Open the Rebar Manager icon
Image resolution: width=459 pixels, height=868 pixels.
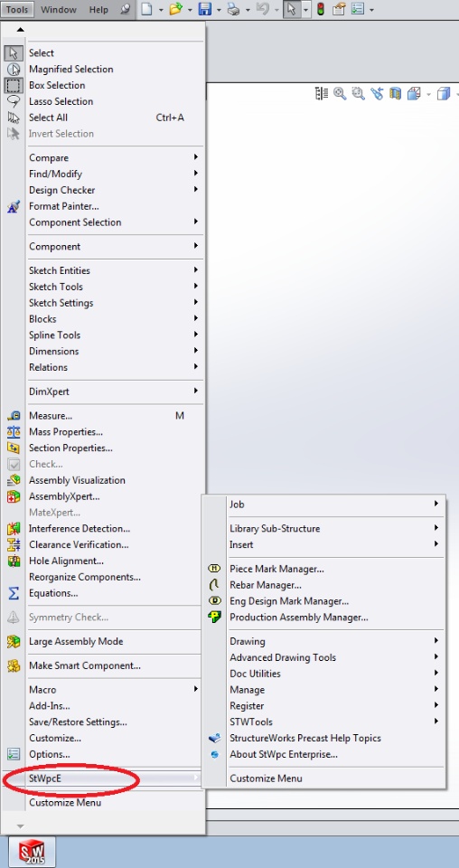(x=214, y=585)
